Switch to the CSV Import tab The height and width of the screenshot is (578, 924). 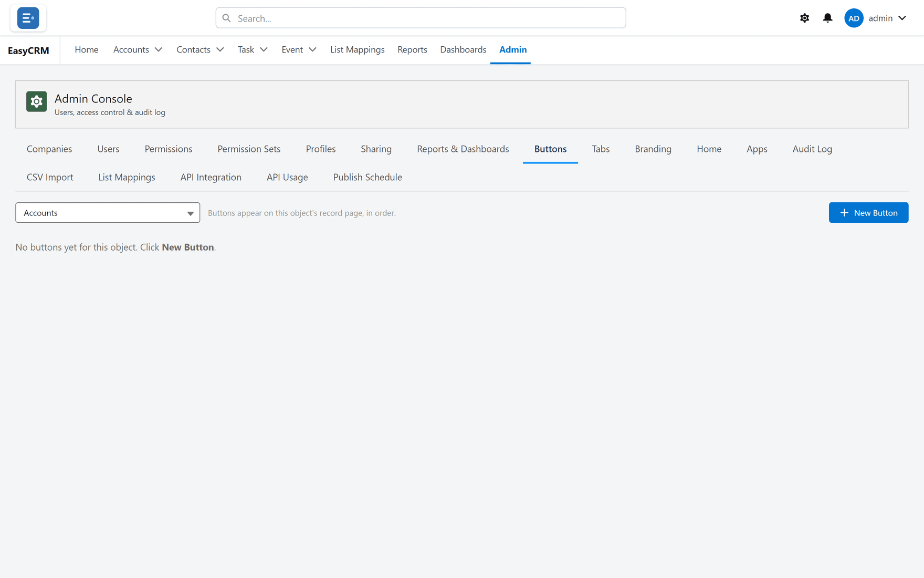[x=50, y=177]
